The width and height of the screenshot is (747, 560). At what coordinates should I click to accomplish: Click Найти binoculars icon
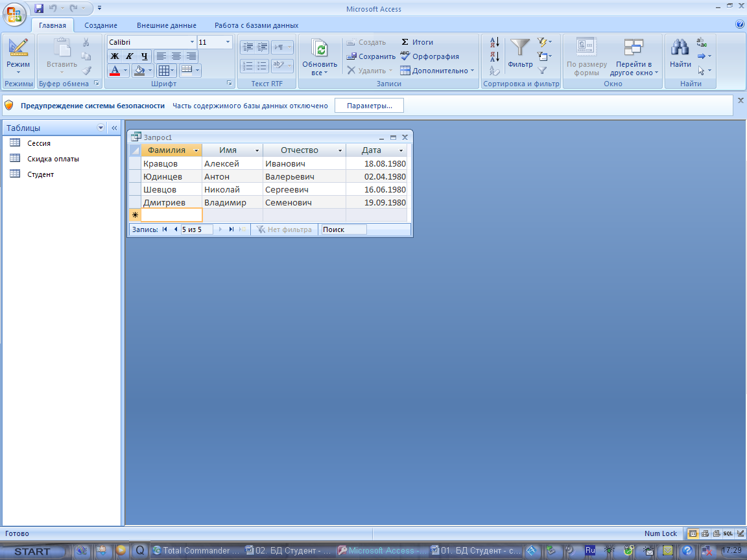pyautogui.click(x=680, y=47)
